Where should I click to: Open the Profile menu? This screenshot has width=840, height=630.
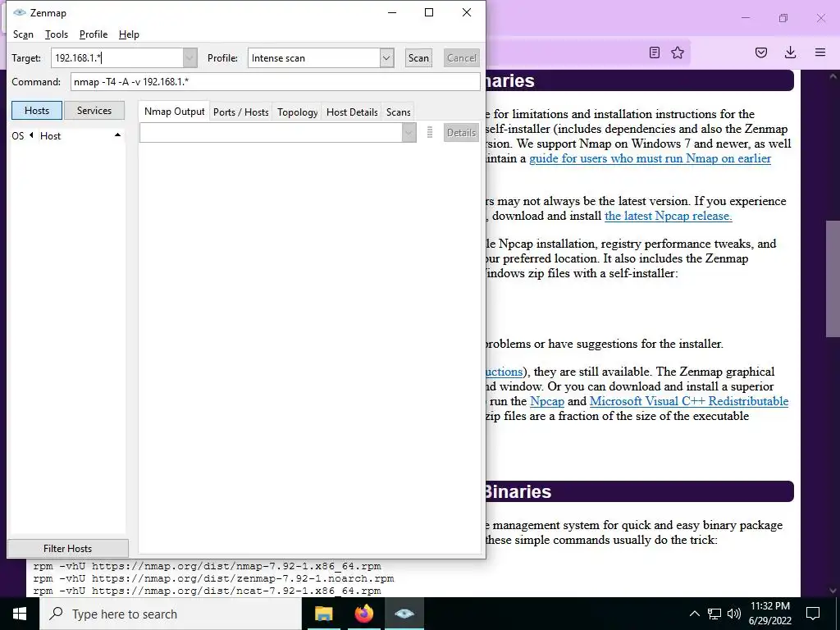[x=94, y=34]
